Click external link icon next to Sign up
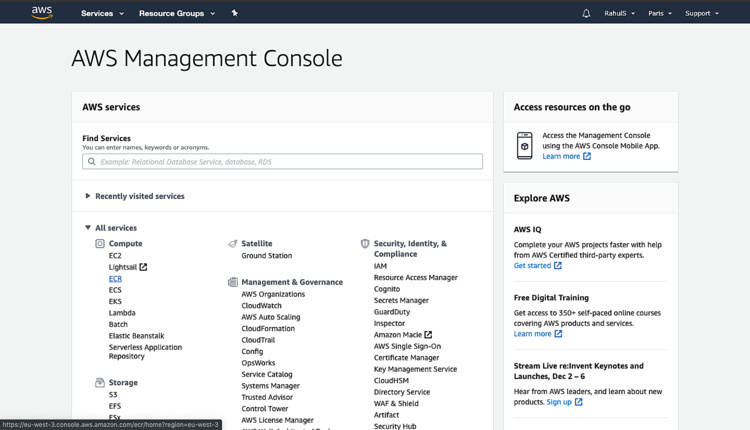Image resolution: width=750 pixels, height=430 pixels. click(578, 402)
